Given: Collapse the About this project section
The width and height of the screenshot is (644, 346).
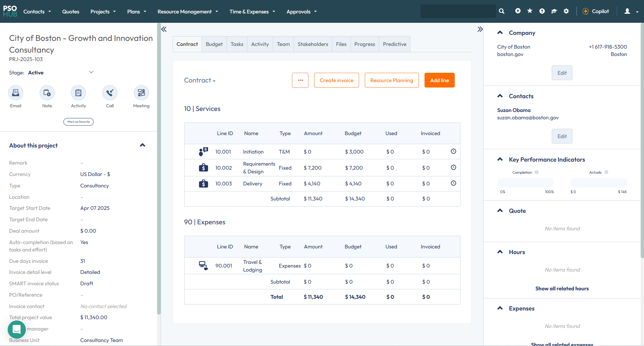Looking at the screenshot, I should coord(142,145).
